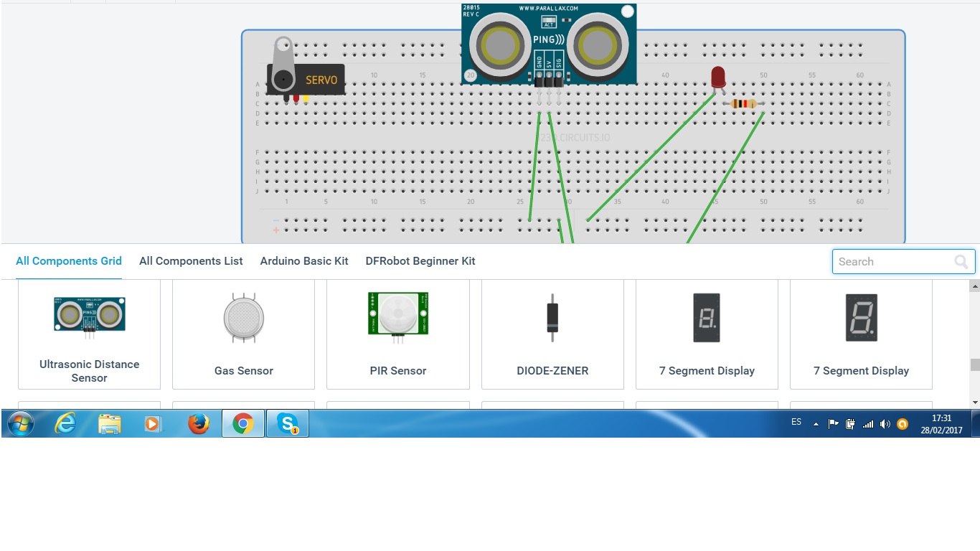Select the Ultrasonic Distance Sensor component
980x551 pixels.
tap(89, 334)
